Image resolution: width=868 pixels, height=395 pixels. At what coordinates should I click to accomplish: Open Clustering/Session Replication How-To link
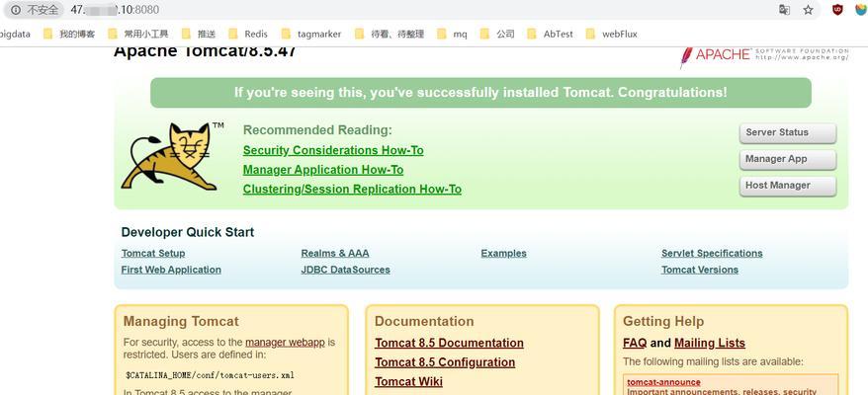pyautogui.click(x=352, y=190)
